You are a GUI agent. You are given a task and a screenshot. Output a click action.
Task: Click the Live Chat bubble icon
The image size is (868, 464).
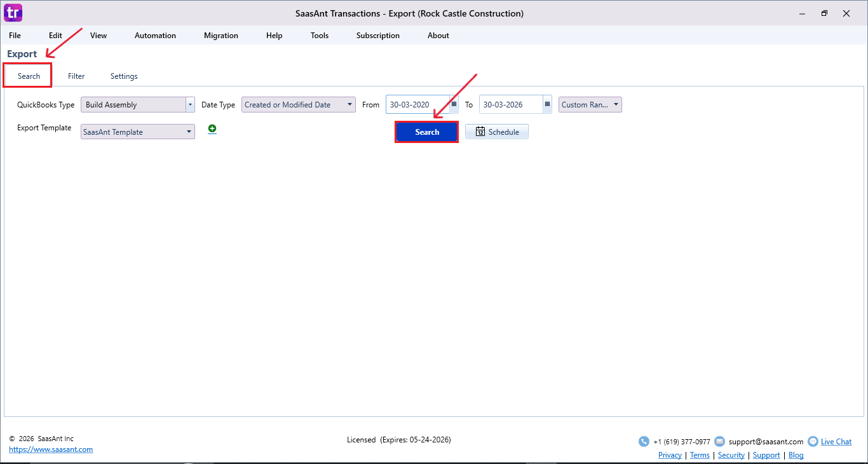tap(813, 442)
